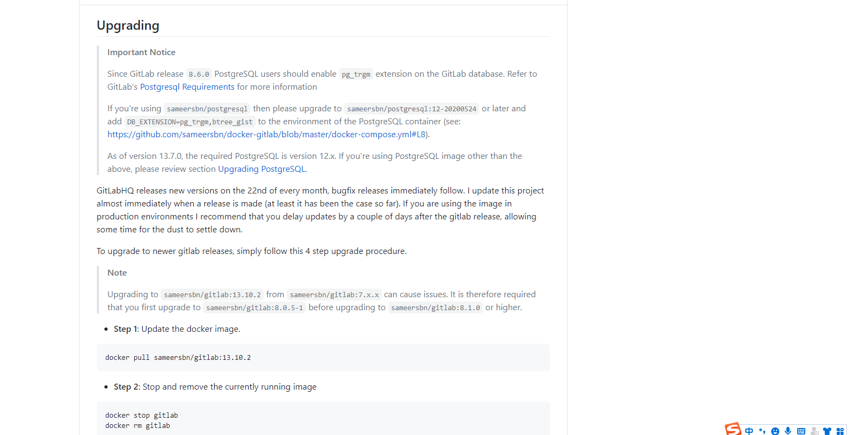Click the DB_EXTENSION=pg_trgm,btree_gist code text
868x435 pixels.
(190, 122)
